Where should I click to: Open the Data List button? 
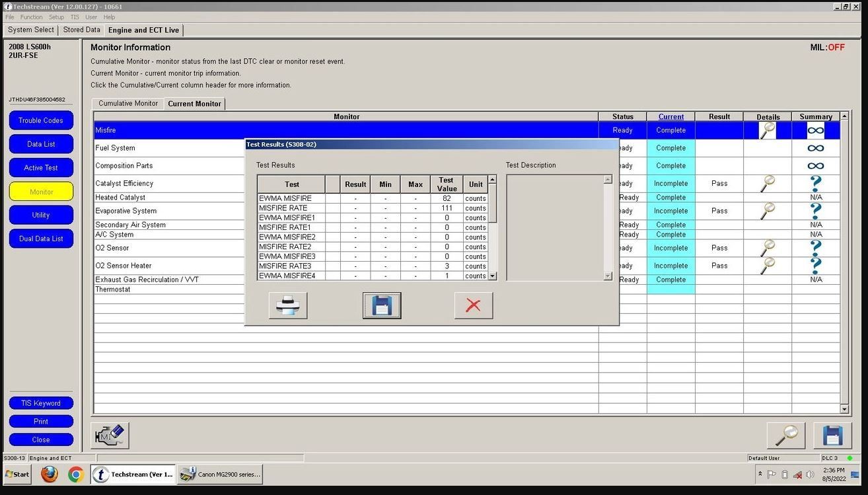(41, 144)
